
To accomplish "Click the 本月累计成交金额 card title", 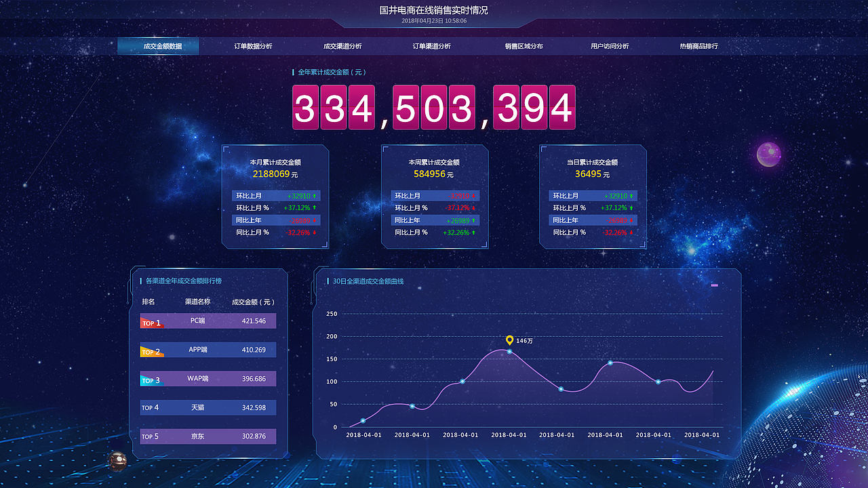I will (x=275, y=163).
